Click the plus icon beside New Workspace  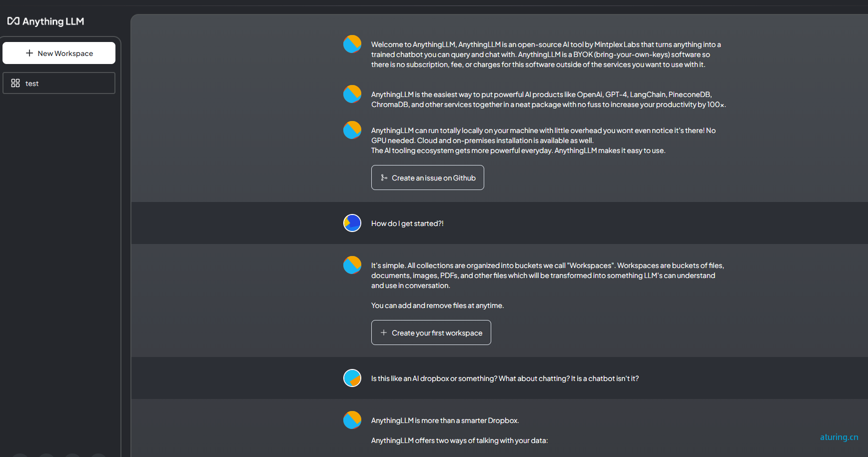(x=29, y=53)
